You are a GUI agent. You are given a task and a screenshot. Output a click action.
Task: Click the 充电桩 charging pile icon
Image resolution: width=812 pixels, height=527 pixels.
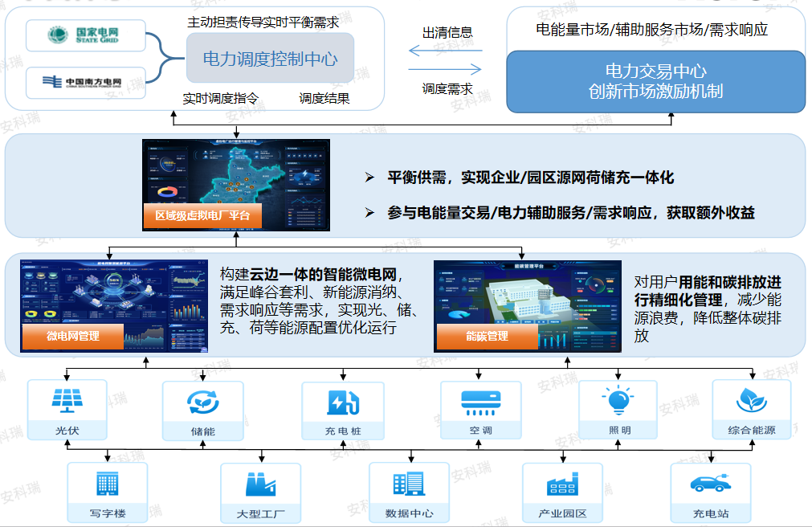(341, 402)
